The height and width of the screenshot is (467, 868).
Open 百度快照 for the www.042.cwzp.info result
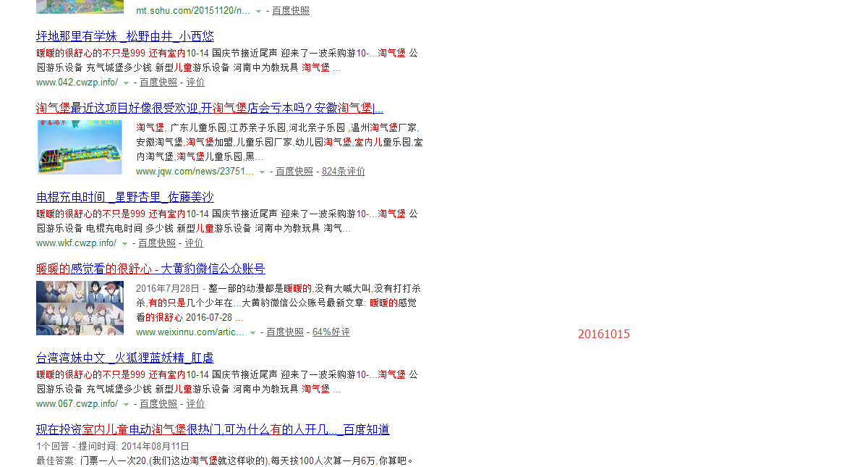(x=158, y=83)
